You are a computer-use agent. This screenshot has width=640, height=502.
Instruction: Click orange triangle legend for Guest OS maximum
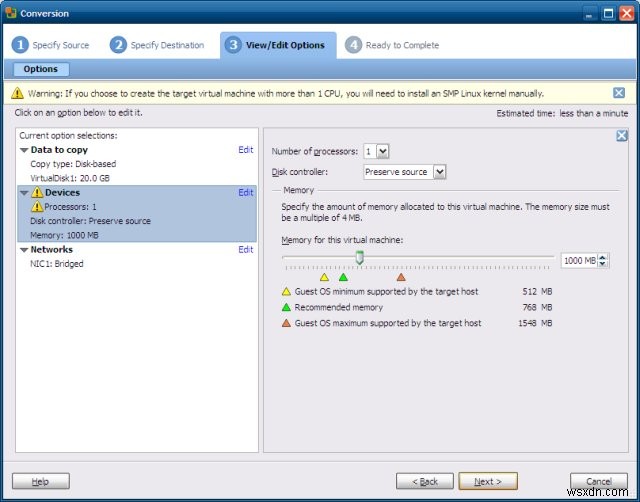286,323
